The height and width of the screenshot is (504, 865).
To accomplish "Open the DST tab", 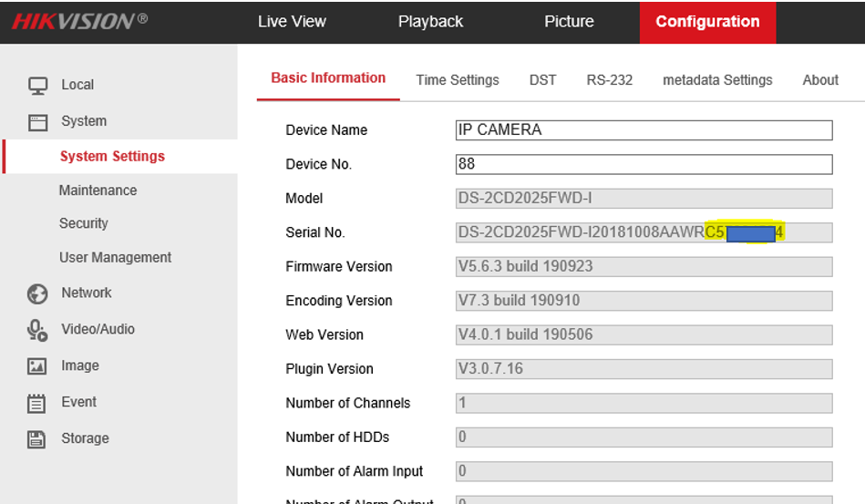I will coord(542,80).
